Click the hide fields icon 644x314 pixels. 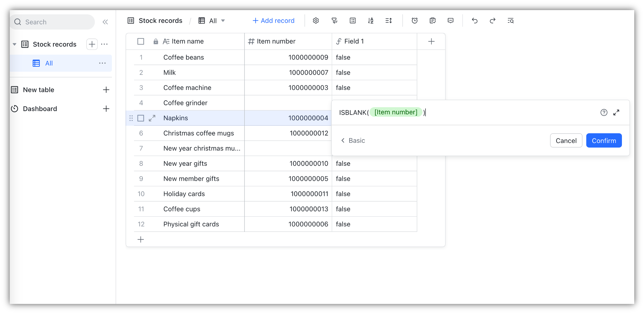click(x=353, y=21)
